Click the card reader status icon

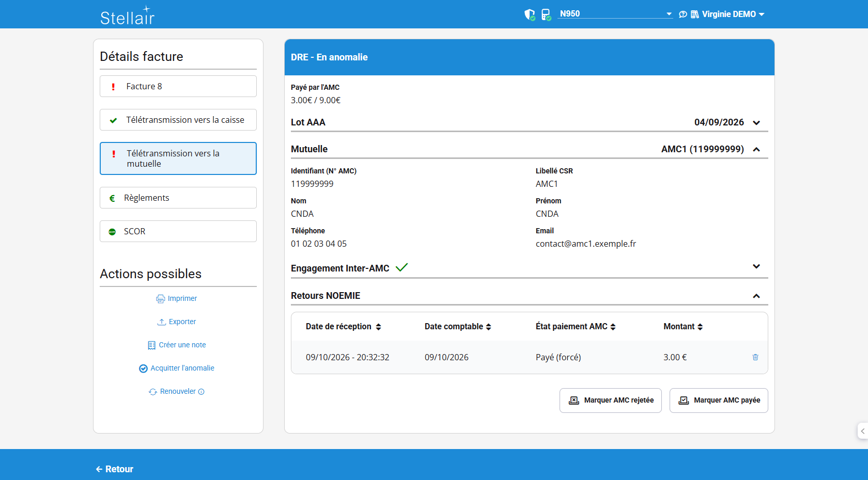coord(546,14)
